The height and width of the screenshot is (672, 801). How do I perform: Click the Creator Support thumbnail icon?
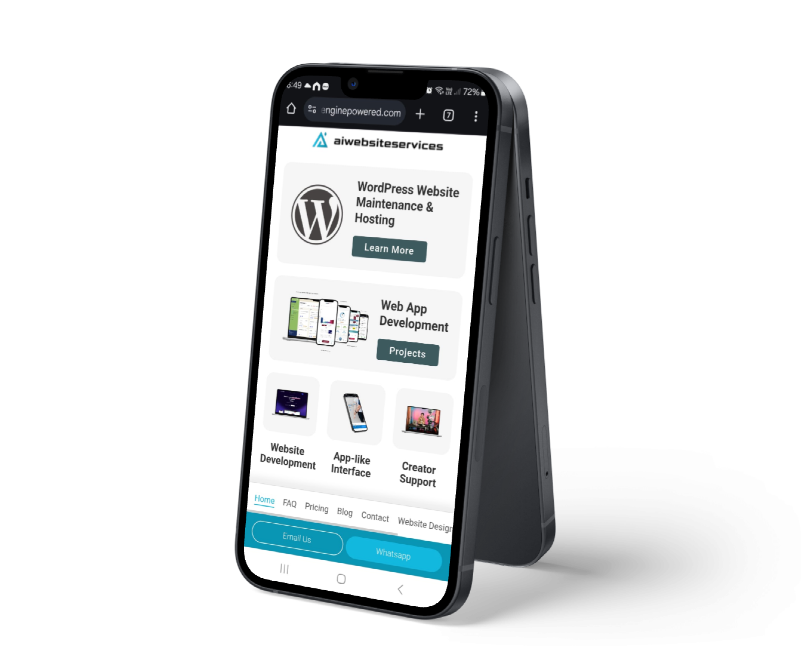click(x=423, y=414)
